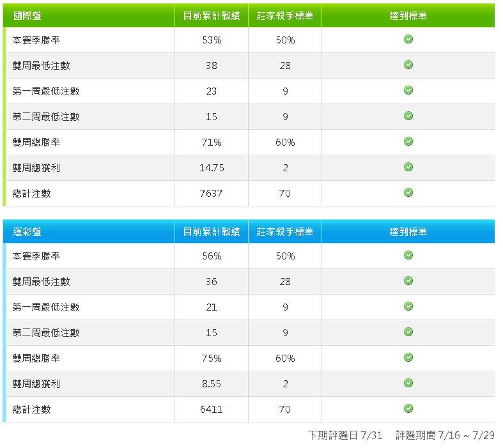This screenshot has width=503, height=448.
Task: Select the 國際盤 table header
Action: [27, 16]
